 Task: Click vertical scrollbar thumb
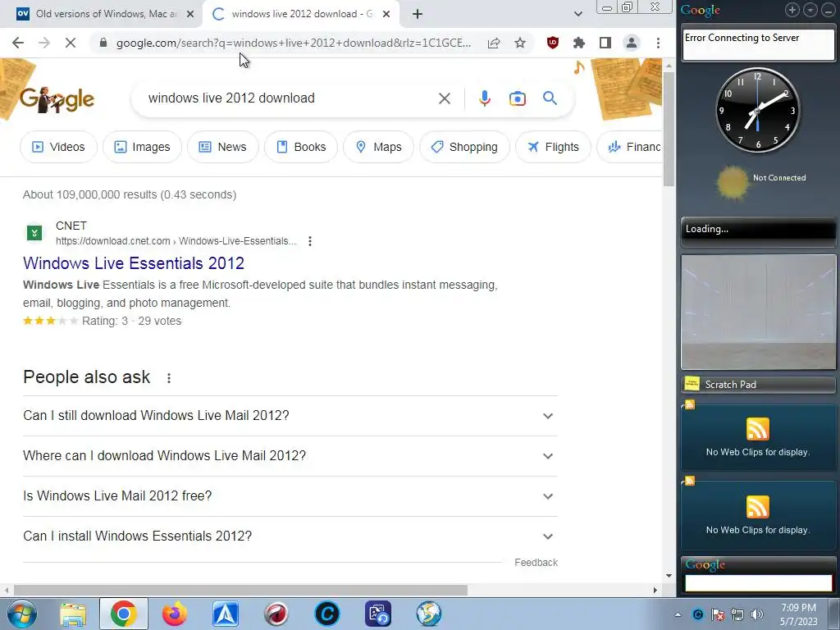point(669,129)
